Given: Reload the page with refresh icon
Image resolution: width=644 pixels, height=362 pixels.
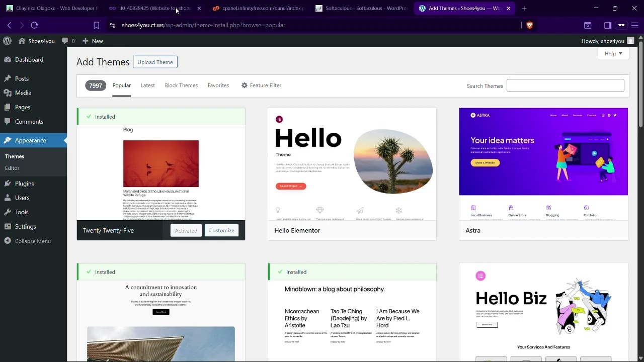Looking at the screenshot, I should (34, 25).
